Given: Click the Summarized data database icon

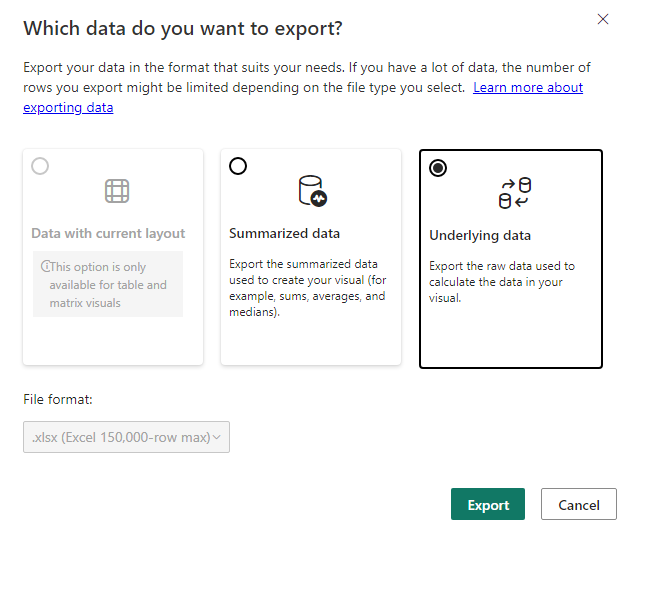Looking at the screenshot, I should coord(312,191).
